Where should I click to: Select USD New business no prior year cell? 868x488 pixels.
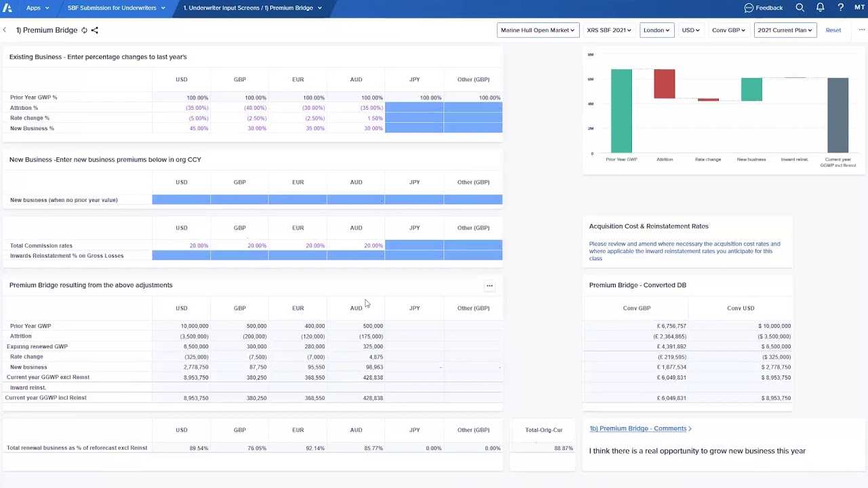(181, 200)
